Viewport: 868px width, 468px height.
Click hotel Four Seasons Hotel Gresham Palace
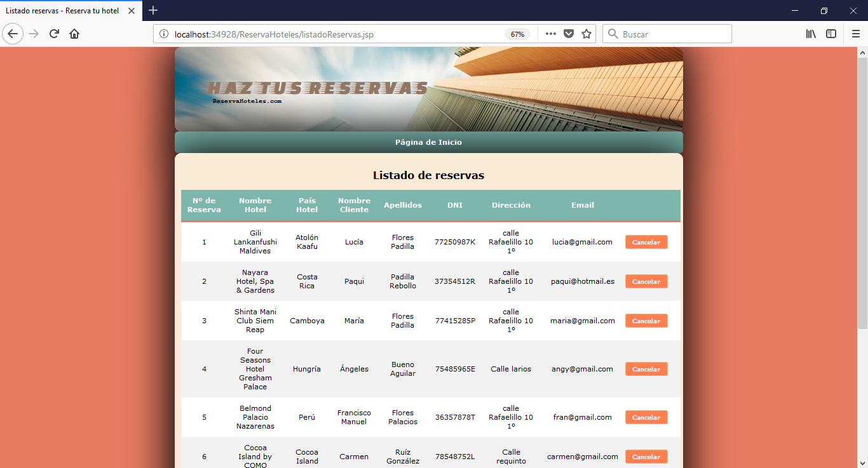(x=255, y=369)
